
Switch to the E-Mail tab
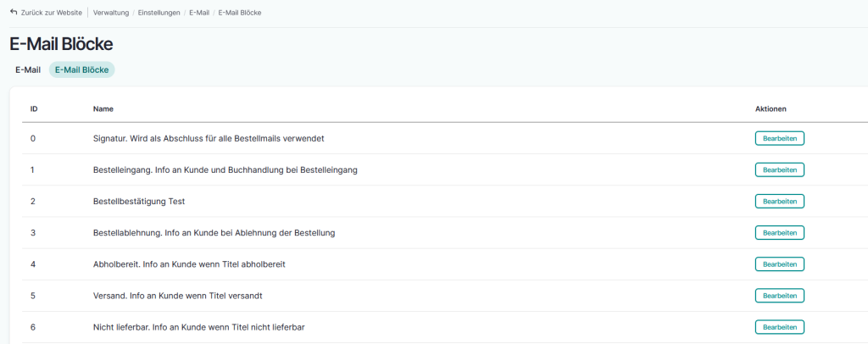point(28,70)
